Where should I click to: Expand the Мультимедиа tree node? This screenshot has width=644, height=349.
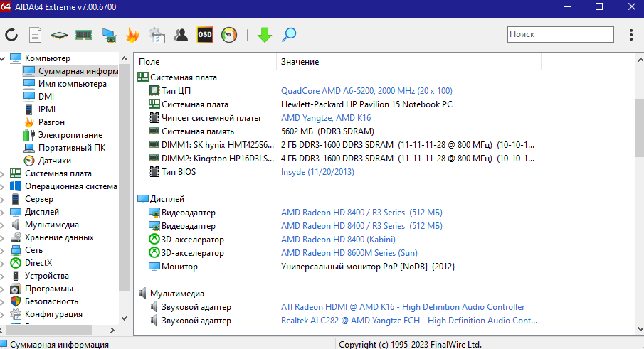(x=2, y=225)
